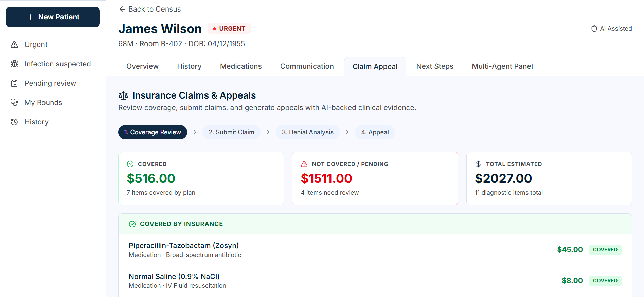The width and height of the screenshot is (644, 297).
Task: Click the Covered checkmark circle icon
Action: pos(130,164)
